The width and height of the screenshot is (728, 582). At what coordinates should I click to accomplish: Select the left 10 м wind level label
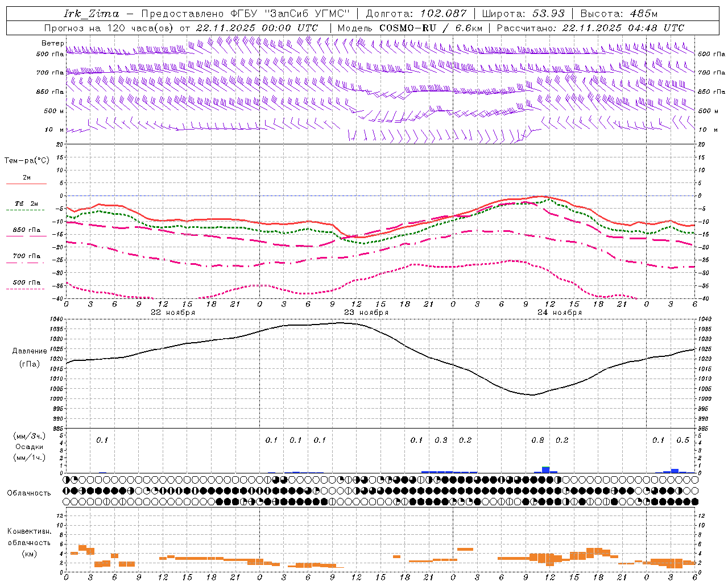[55, 130]
